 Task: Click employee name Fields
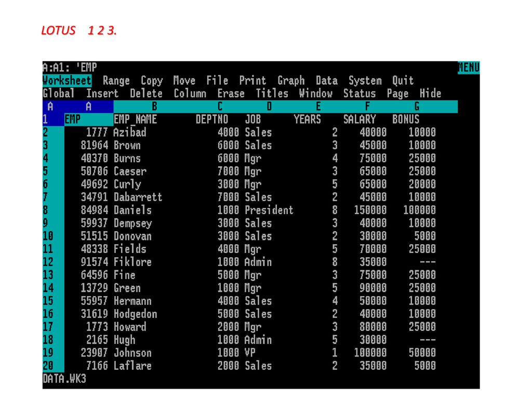129,249
